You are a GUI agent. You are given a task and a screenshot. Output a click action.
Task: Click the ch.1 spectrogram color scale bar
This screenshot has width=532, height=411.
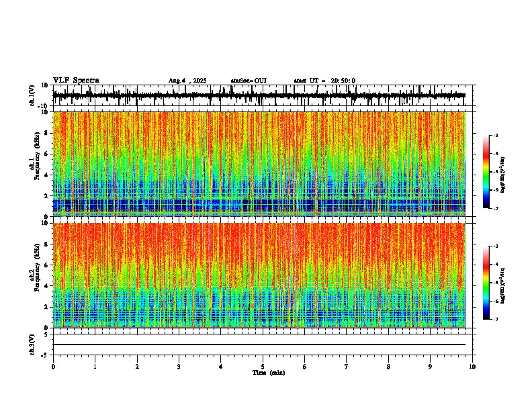486,171
